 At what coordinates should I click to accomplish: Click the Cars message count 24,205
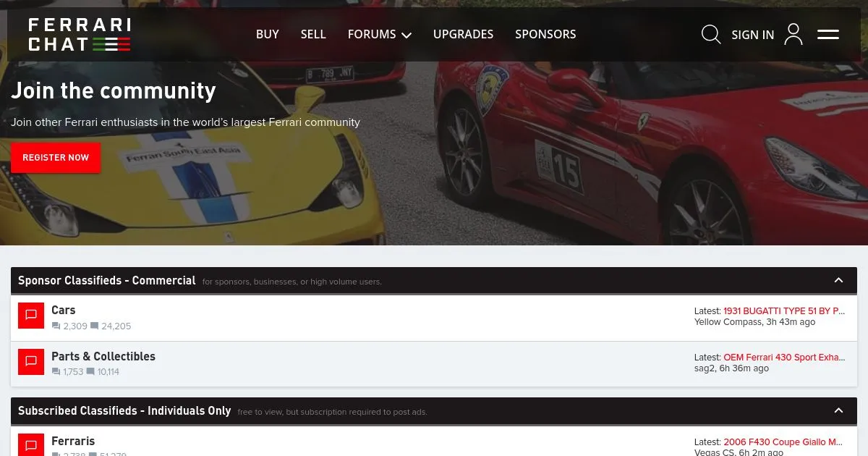point(116,326)
